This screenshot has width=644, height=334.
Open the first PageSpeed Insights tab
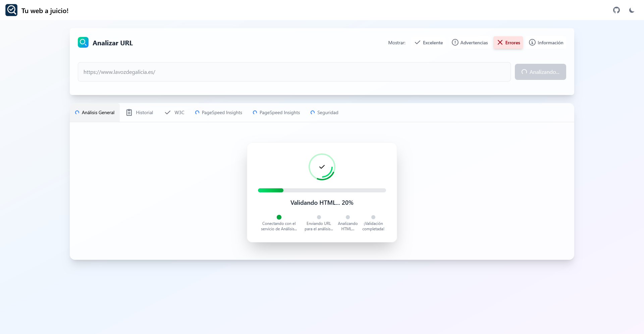click(218, 112)
